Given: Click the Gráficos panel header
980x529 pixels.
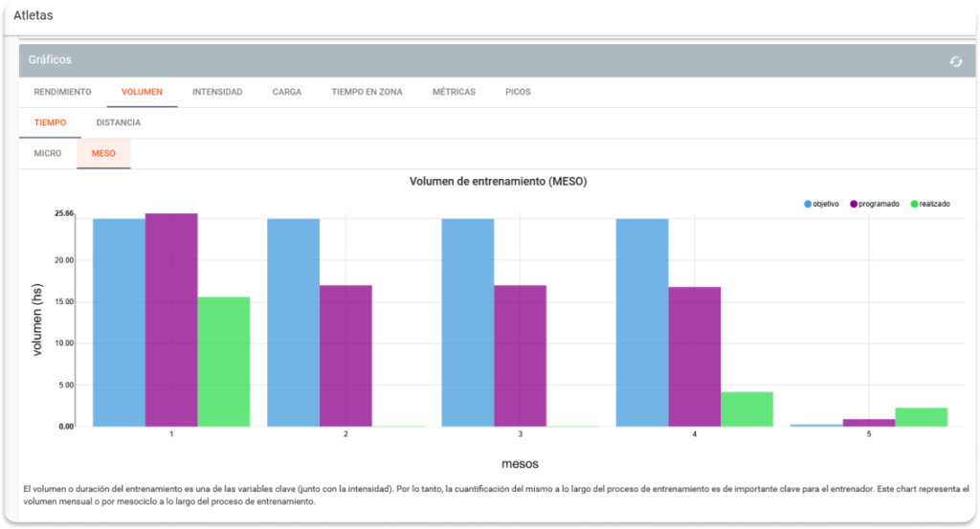Looking at the screenshot, I should 479,60.
